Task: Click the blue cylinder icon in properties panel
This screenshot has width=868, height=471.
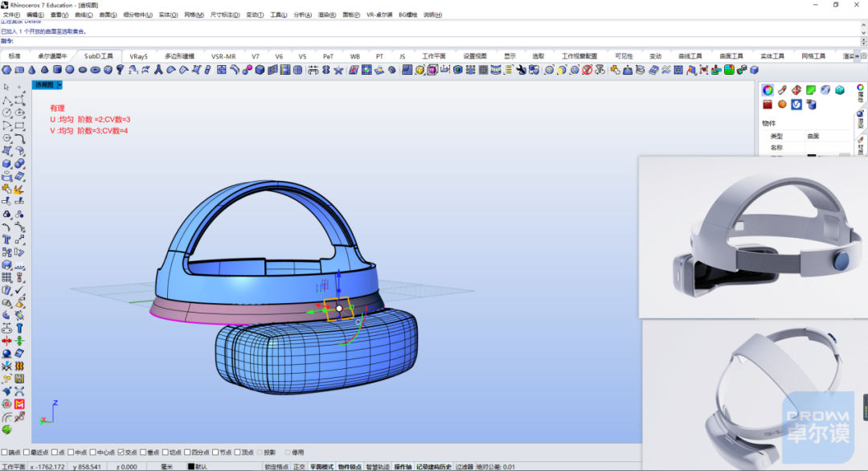Action: 811,104
